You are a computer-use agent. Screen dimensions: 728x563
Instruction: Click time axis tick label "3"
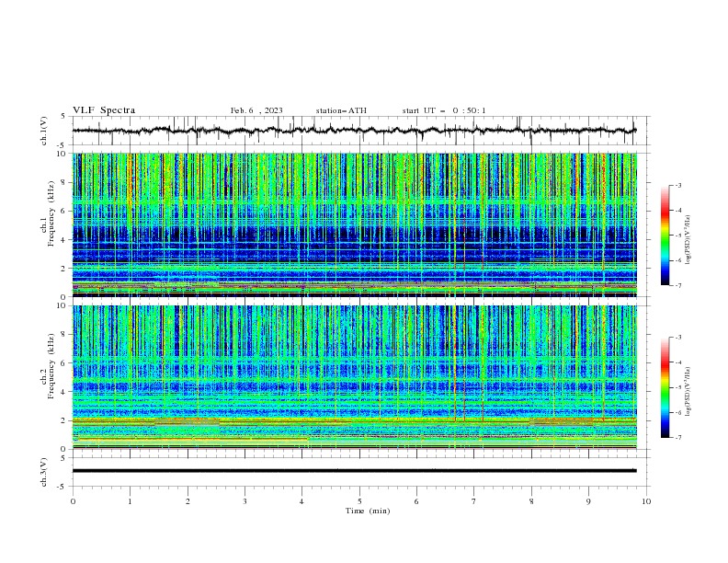245,501
